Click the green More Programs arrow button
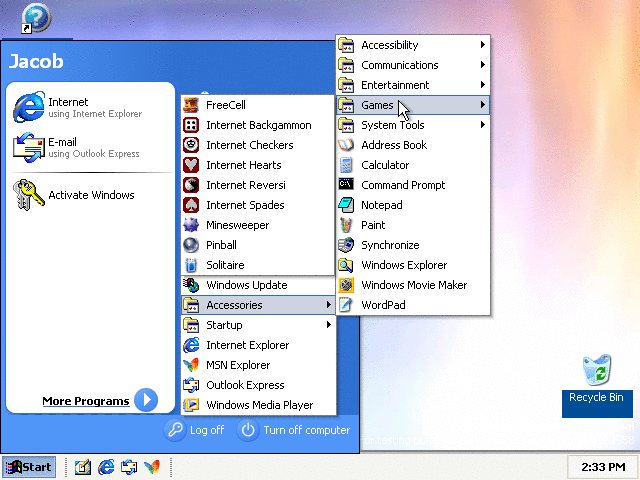The height and width of the screenshot is (480, 640). (x=146, y=400)
